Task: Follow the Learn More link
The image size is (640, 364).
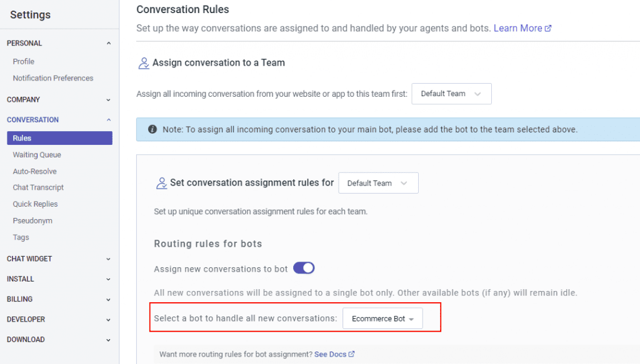Action: [x=517, y=28]
